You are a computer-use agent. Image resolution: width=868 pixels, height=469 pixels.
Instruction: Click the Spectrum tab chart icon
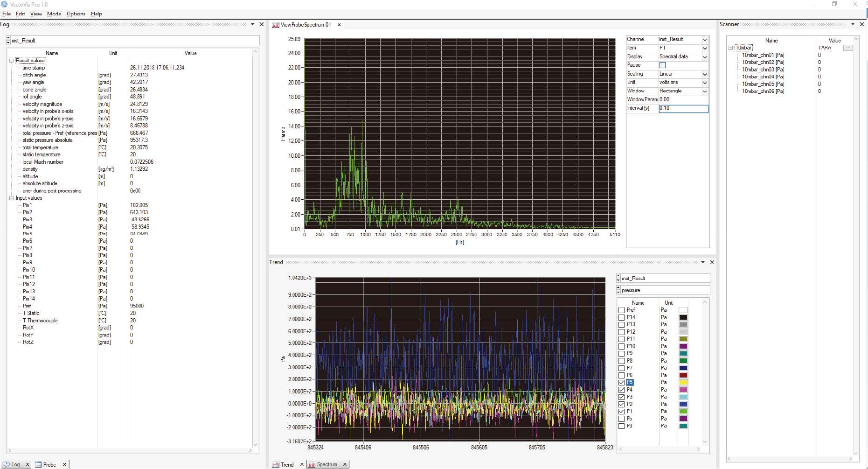[x=312, y=464]
